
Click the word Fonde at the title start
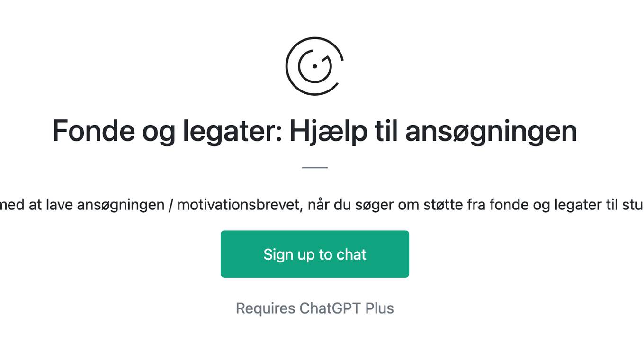[94, 131]
